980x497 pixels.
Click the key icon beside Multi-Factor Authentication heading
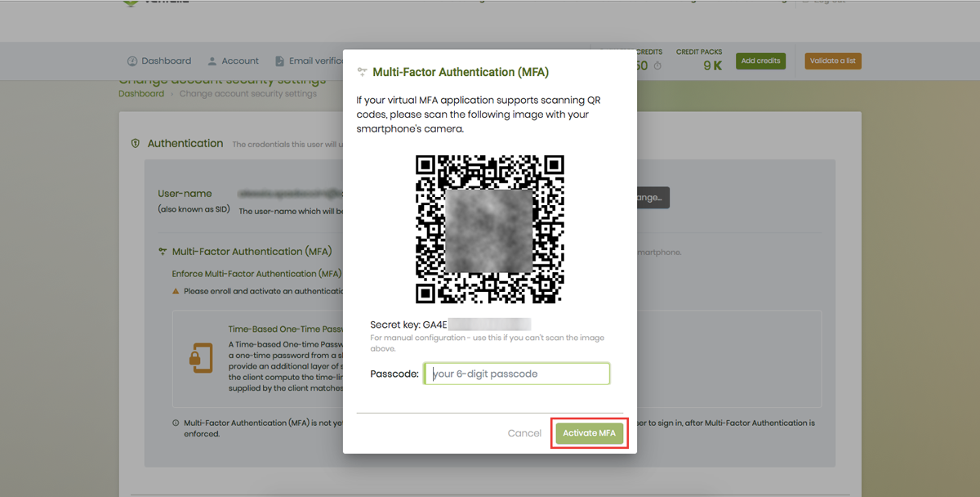[x=163, y=252]
